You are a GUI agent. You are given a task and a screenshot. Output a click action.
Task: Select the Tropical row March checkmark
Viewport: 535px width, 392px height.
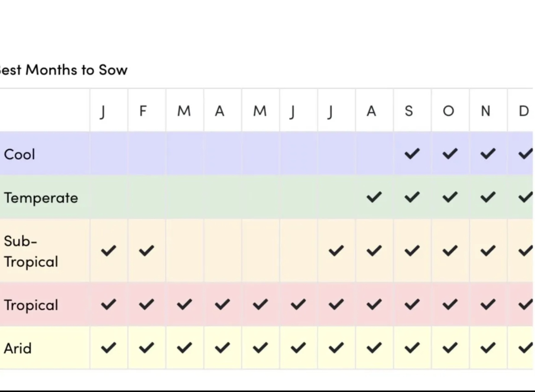(184, 304)
